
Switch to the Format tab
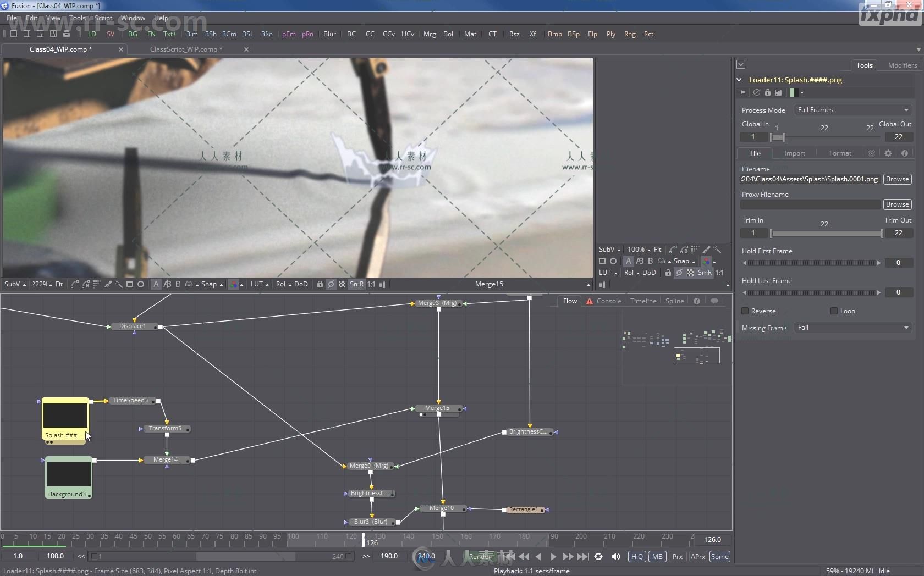point(840,153)
